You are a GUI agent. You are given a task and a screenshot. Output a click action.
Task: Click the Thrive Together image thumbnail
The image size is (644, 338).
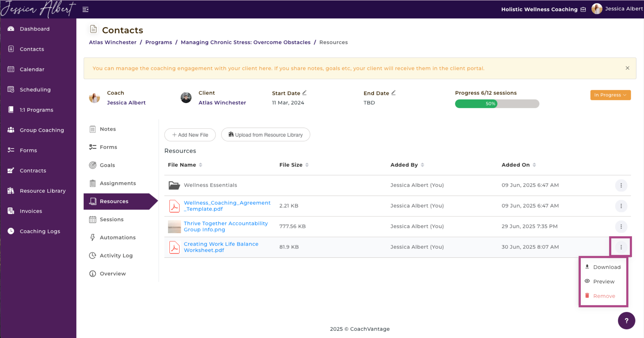coord(174,226)
